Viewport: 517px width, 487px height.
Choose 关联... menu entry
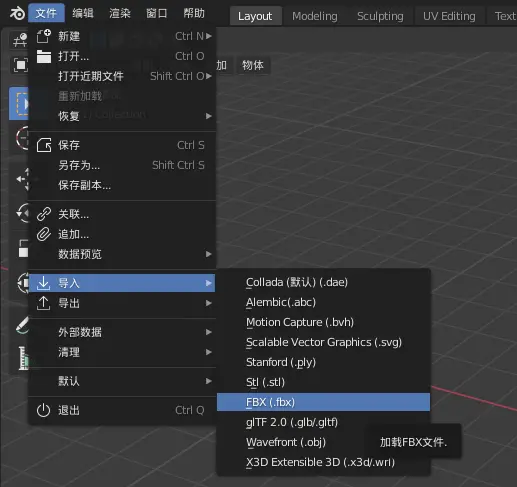click(x=122, y=214)
